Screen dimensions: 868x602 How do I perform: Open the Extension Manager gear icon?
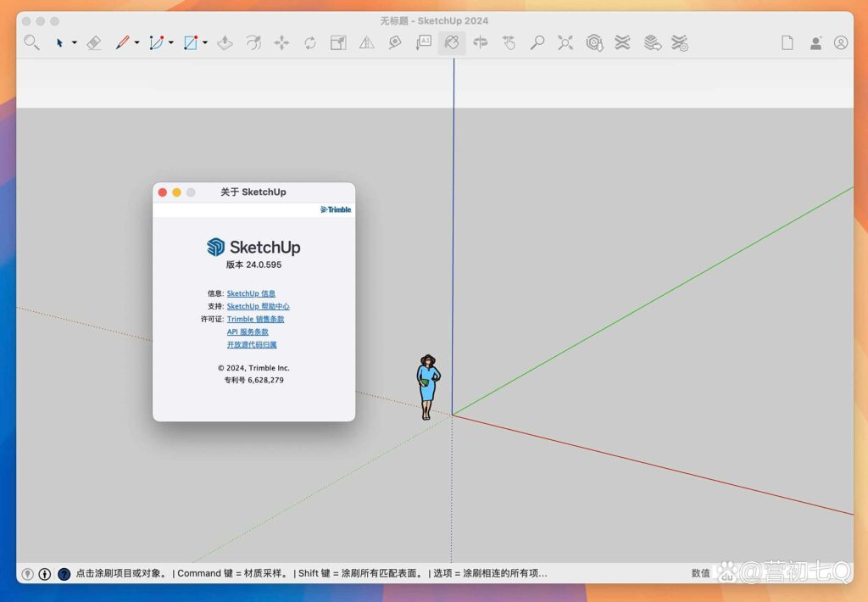pyautogui.click(x=679, y=42)
